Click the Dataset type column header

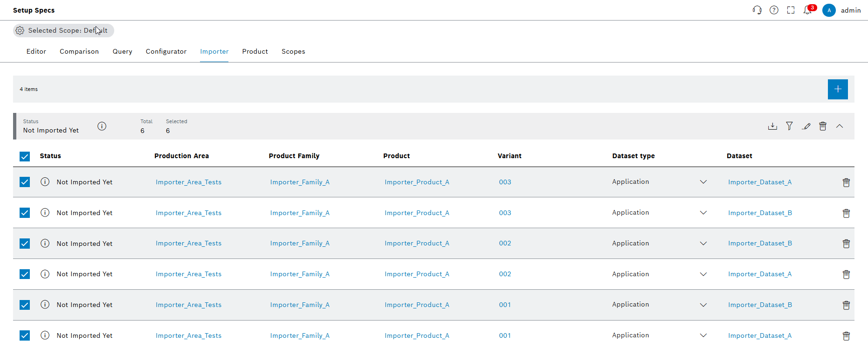pyautogui.click(x=634, y=156)
